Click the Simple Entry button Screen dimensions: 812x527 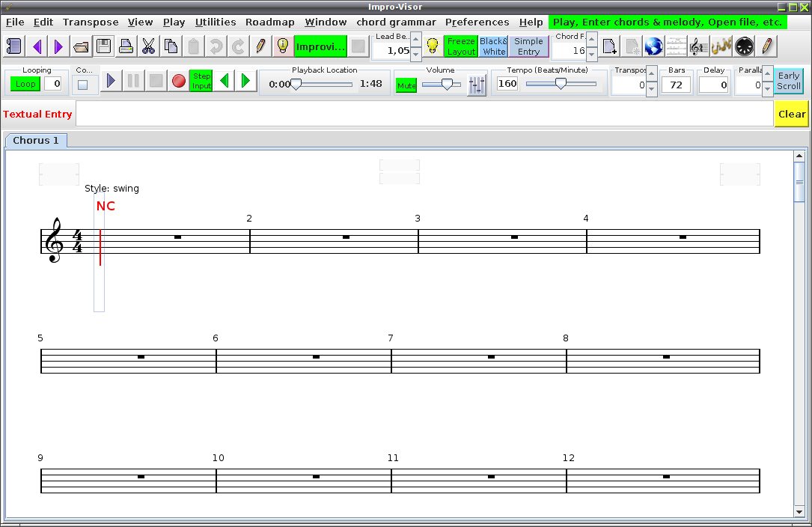(x=528, y=46)
